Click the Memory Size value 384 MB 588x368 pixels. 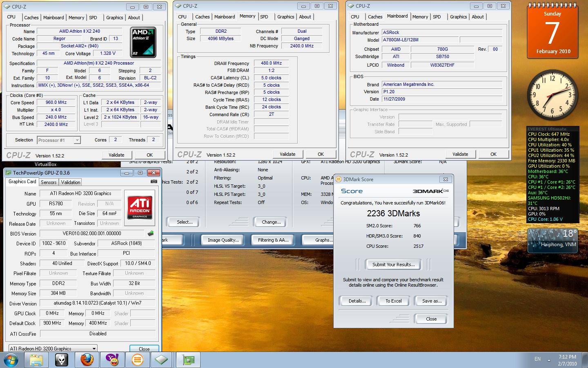coord(58,293)
